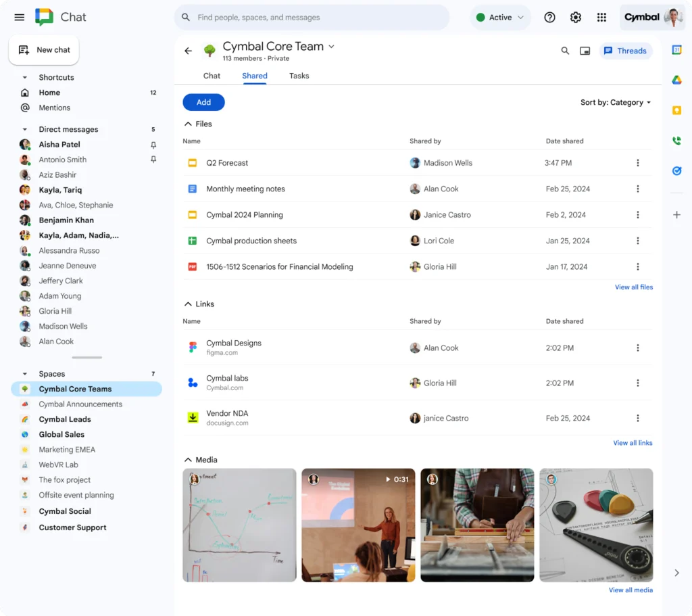
Task: Switch to the Tasks tab
Action: click(299, 76)
